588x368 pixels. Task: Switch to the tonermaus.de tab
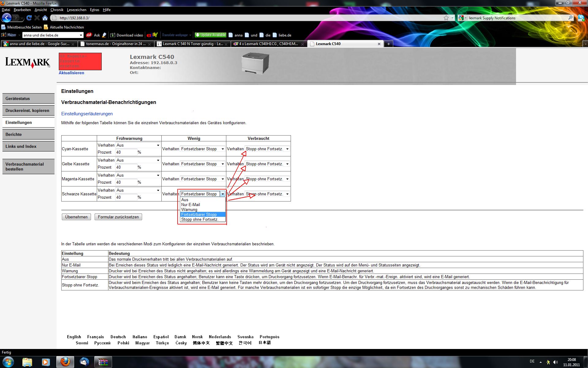click(x=115, y=44)
